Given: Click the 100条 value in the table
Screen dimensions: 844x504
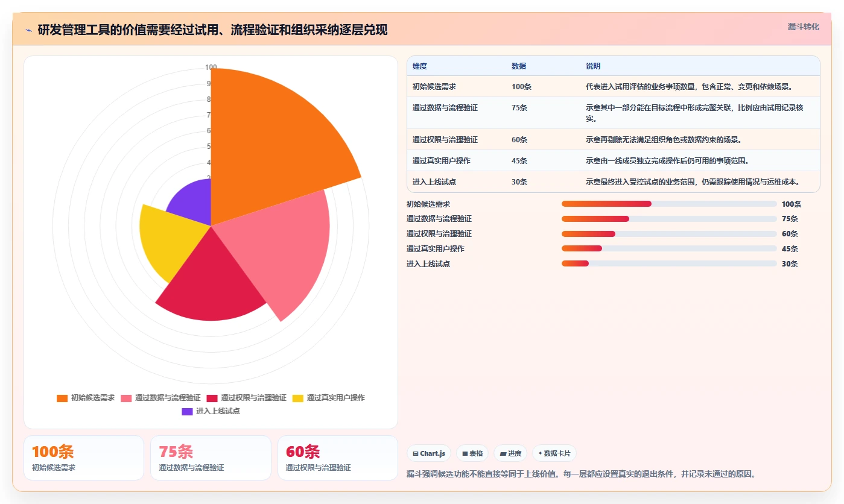Looking at the screenshot, I should [521, 87].
